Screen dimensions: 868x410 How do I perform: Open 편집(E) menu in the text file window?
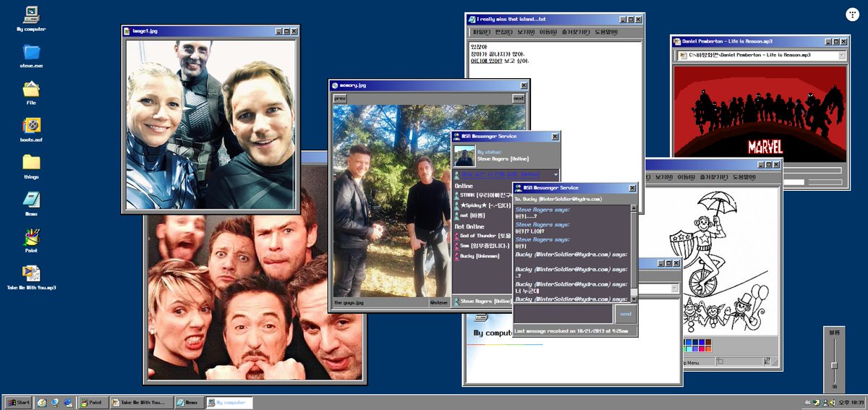505,33
